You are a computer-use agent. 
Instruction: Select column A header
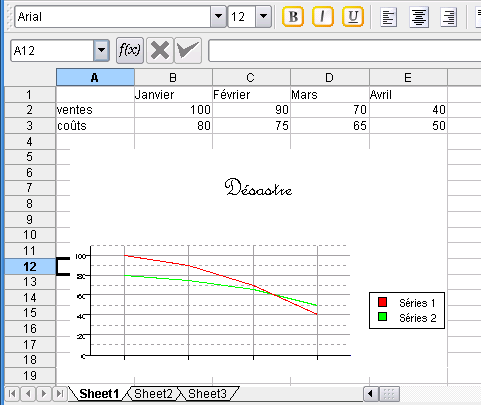click(95, 77)
